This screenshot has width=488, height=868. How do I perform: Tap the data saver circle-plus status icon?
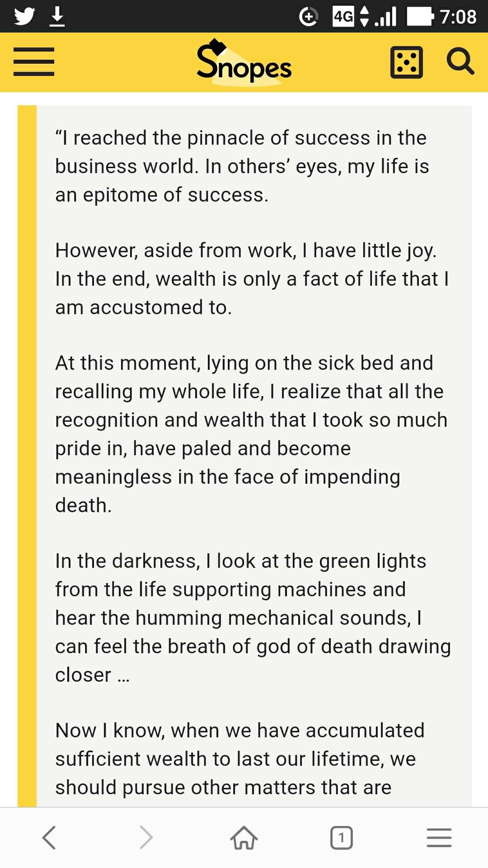click(309, 17)
